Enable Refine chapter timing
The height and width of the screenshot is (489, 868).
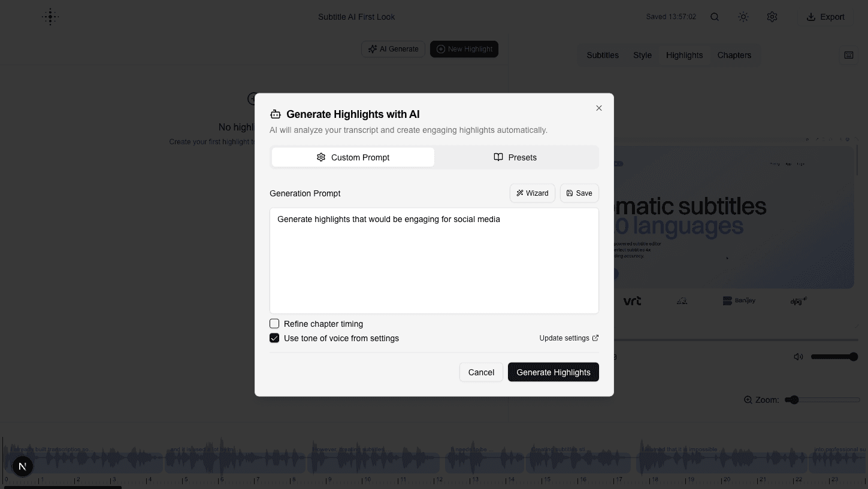pyautogui.click(x=274, y=323)
